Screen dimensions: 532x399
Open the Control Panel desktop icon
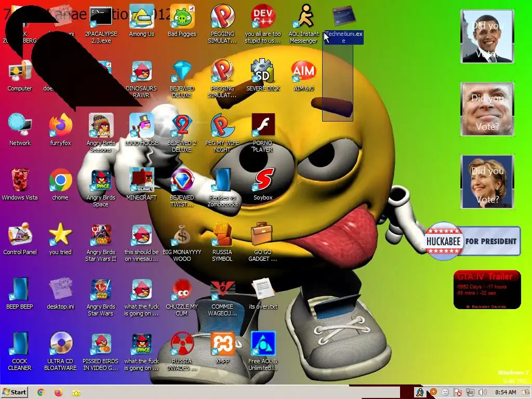point(20,239)
